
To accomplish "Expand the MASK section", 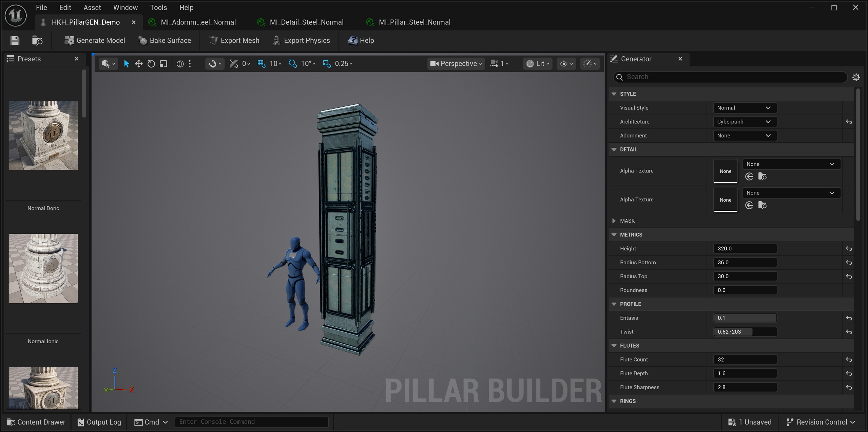I will [614, 221].
